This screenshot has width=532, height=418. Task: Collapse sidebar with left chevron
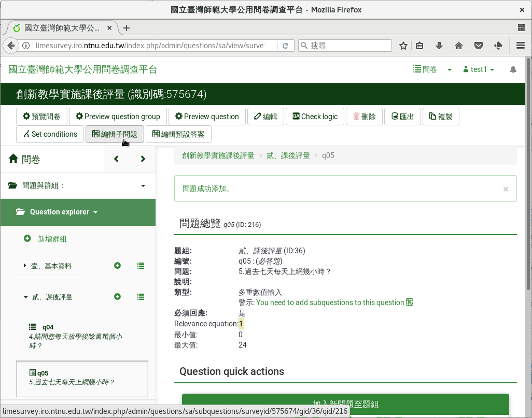[x=116, y=159]
